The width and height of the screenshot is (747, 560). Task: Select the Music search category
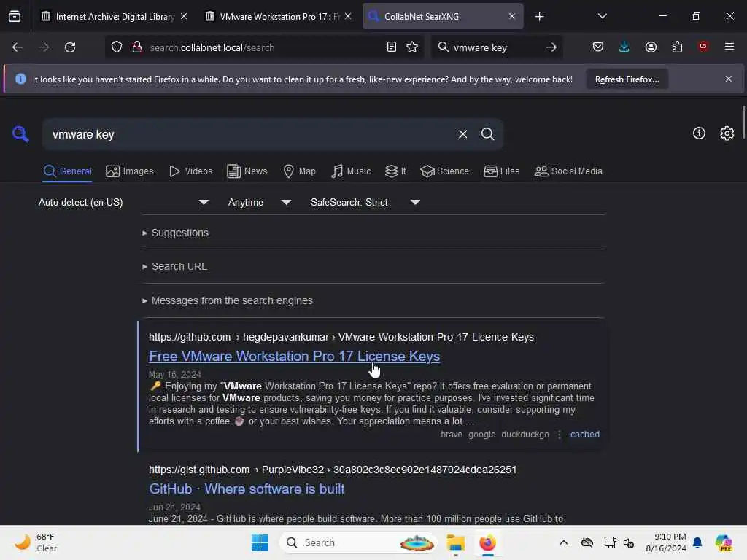coord(351,171)
